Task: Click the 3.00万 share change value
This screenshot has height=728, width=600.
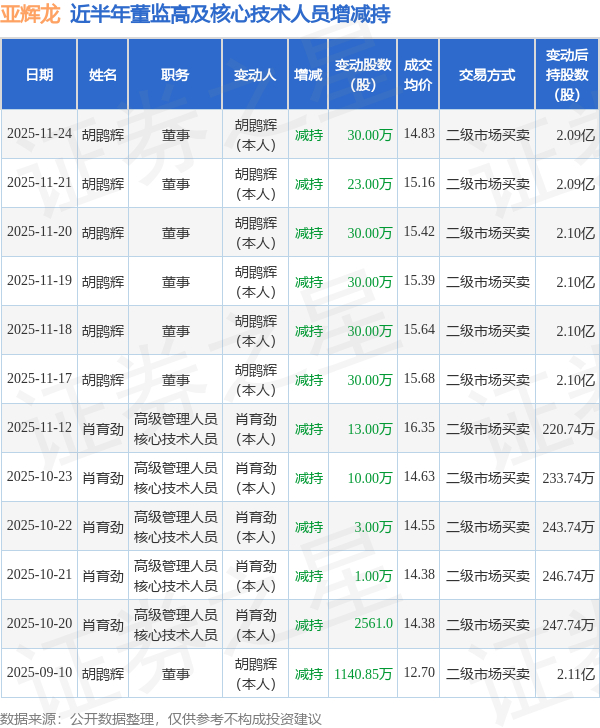Action: click(x=373, y=527)
